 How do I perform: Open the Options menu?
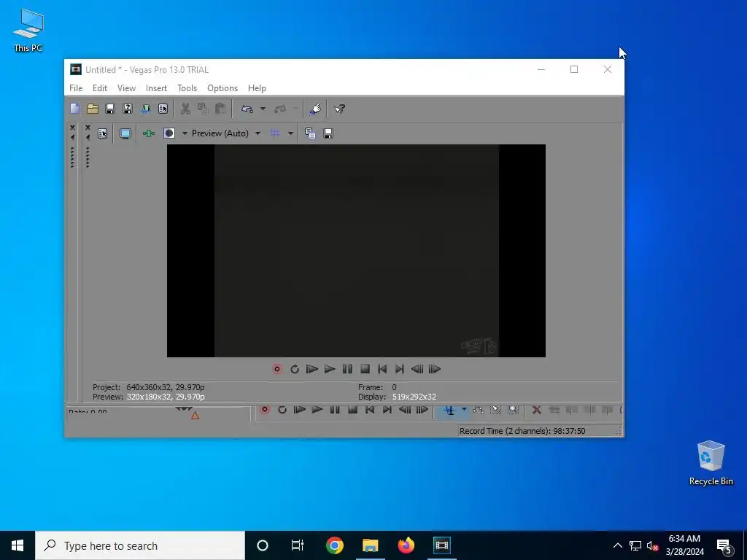click(x=222, y=88)
